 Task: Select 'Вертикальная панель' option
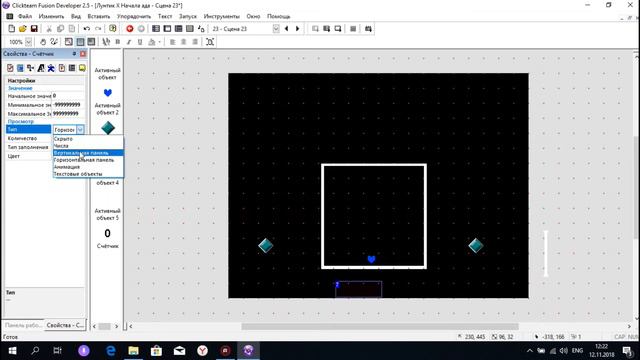(x=88, y=153)
